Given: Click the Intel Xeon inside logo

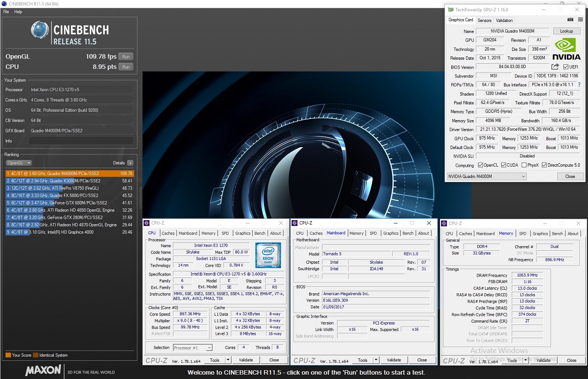Looking at the screenshot, I should click(268, 255).
